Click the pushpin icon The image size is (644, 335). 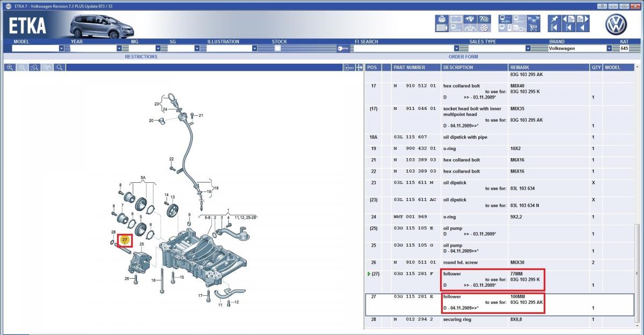click(x=554, y=19)
